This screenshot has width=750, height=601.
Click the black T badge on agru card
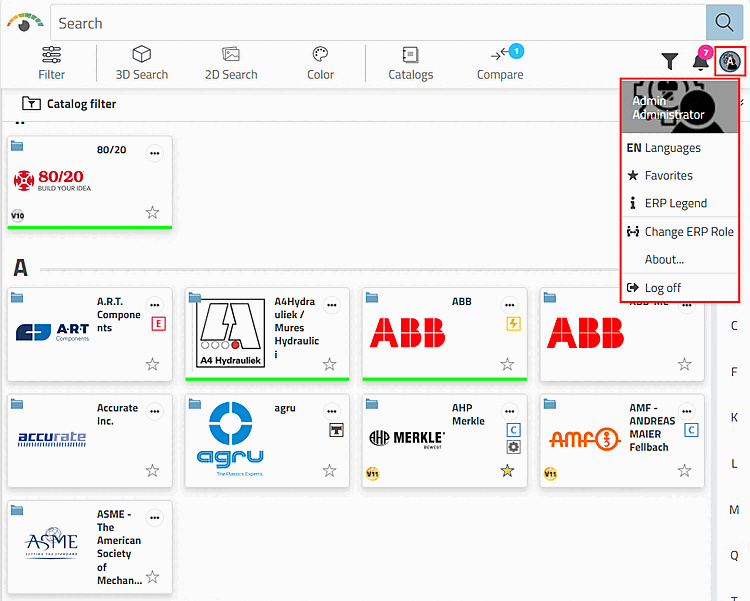coord(336,430)
